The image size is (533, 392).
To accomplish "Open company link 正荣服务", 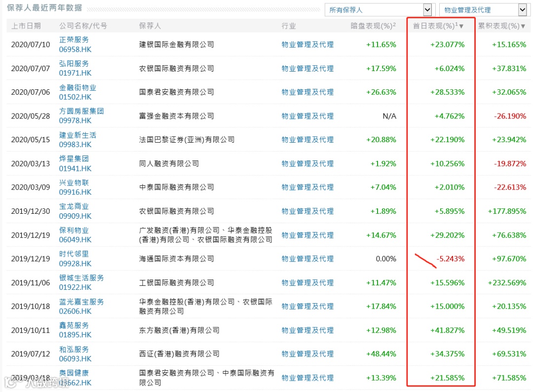I will click(x=74, y=40).
